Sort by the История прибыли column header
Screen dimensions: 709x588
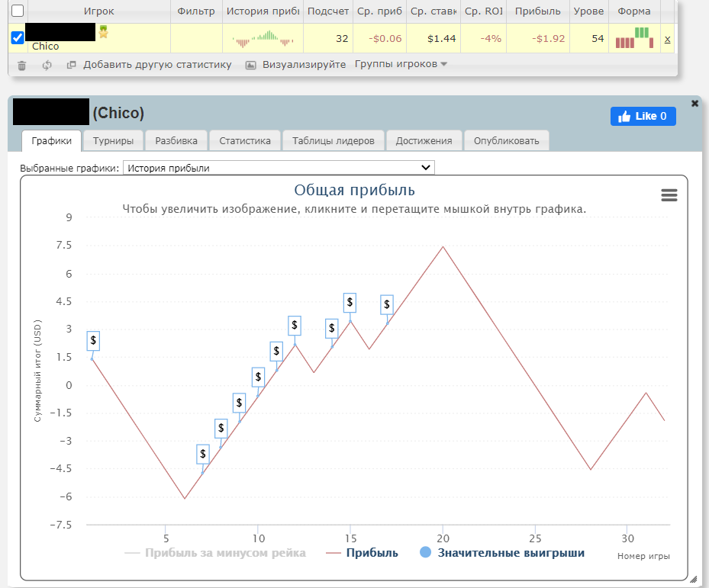(263, 11)
